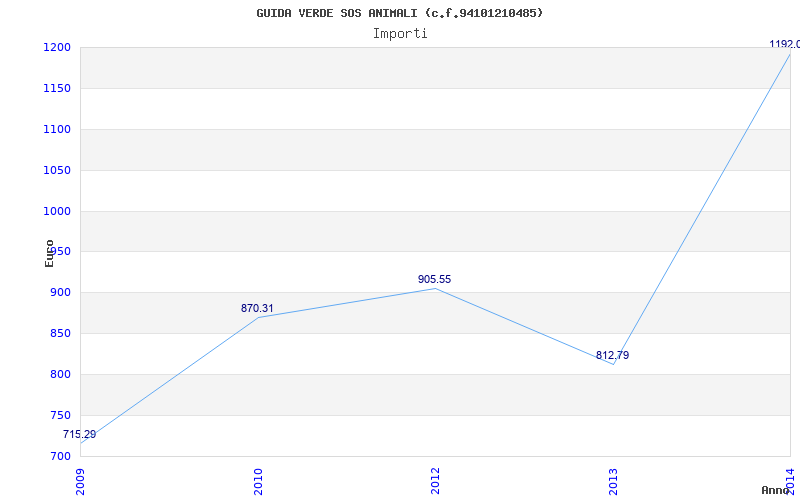Screen dimensions: 800x500
Task: Click the 1100 y-axis tick label
Action: tap(57, 130)
